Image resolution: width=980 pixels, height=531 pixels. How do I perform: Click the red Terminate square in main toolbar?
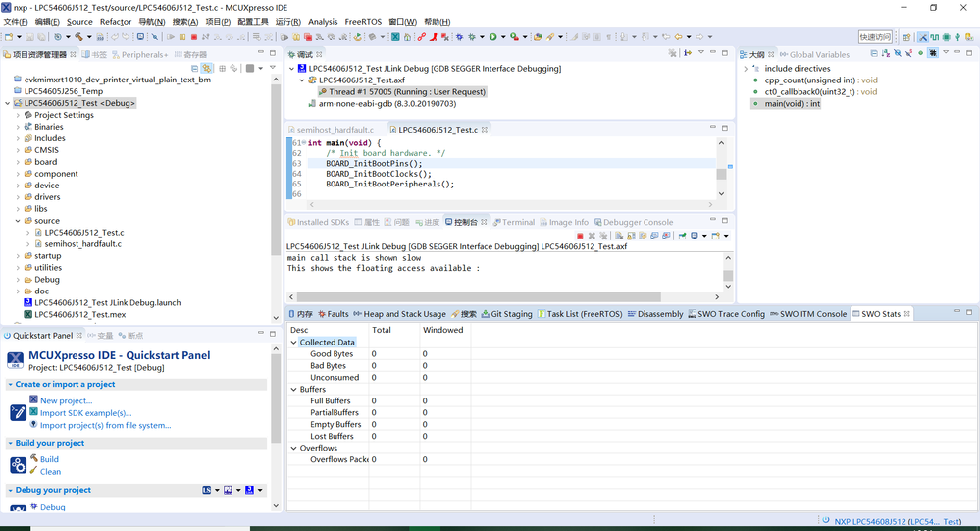pos(194,37)
